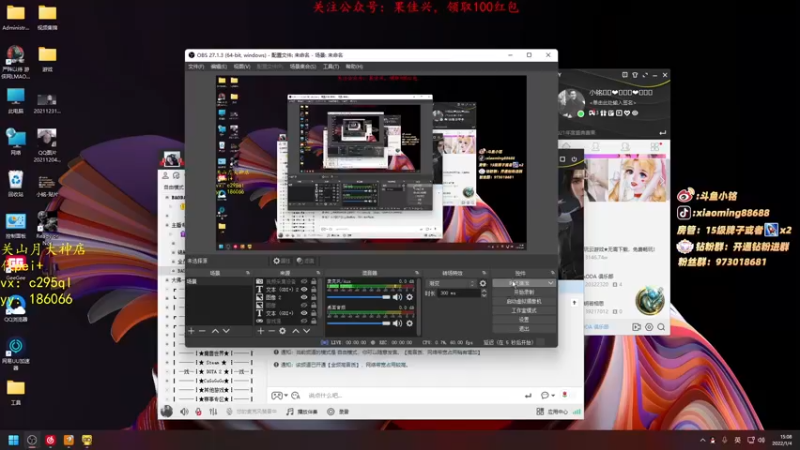This screenshot has height=450, width=800.
Task: Open OBS 设置 settings button
Action: [524, 319]
